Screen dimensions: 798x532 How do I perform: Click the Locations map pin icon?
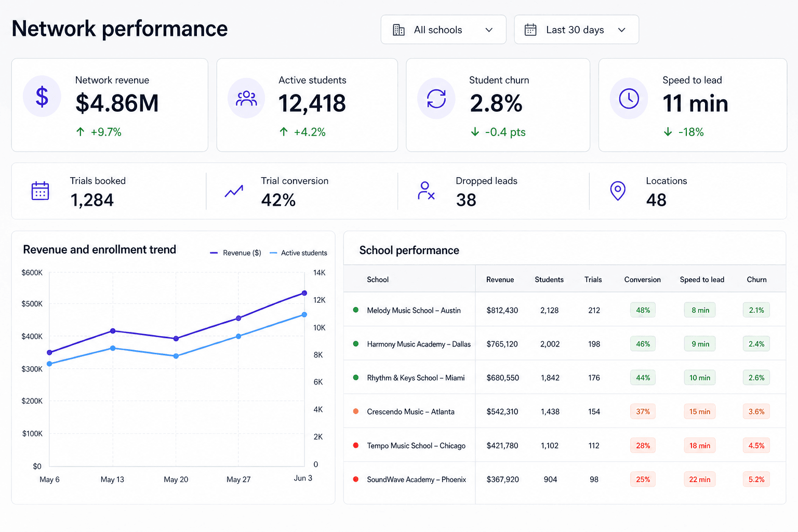tap(618, 191)
